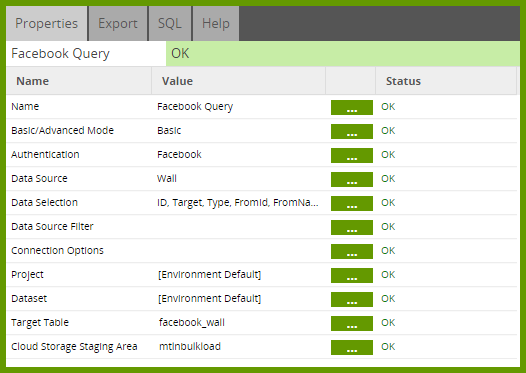Click the OK status of the Connection Options row
Viewport: 526px width, 373px height.
(x=388, y=251)
